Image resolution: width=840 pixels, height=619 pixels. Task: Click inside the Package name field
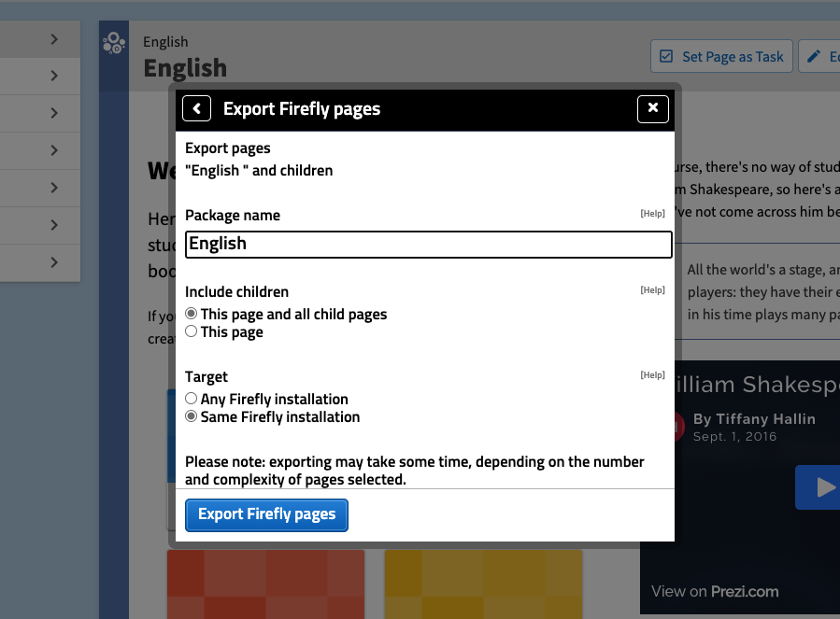click(428, 245)
